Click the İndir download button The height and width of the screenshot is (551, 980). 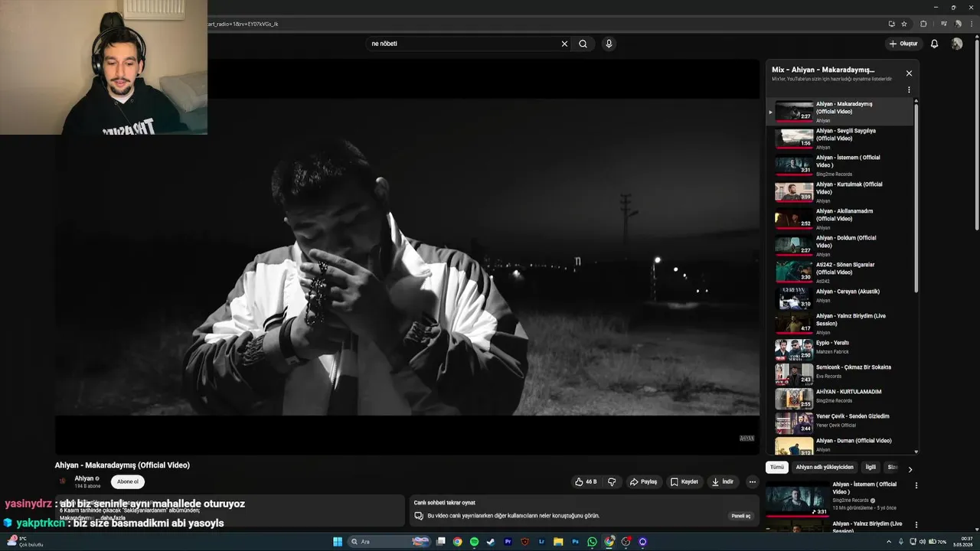(x=723, y=481)
